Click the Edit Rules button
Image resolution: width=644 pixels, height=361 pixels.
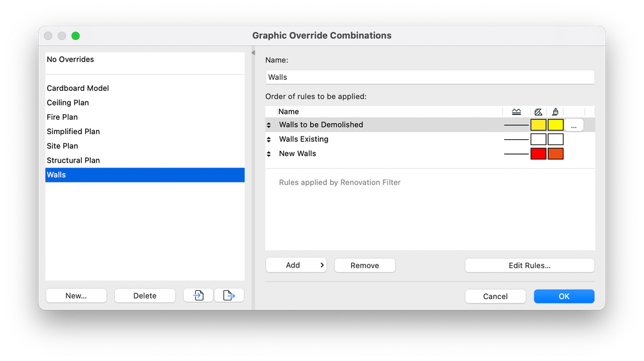click(x=529, y=265)
